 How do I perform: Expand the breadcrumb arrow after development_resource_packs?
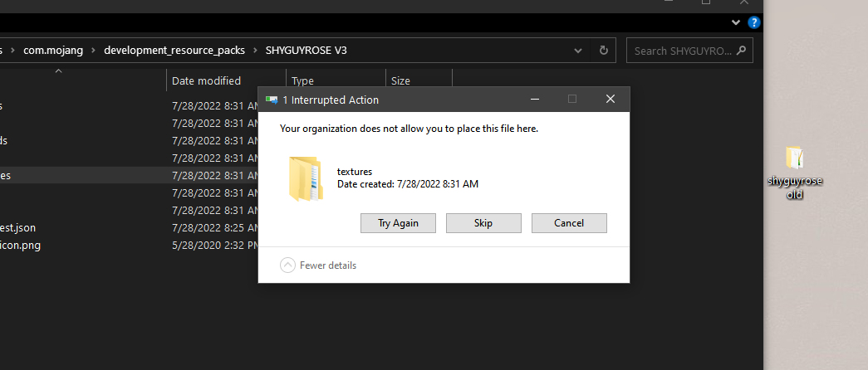(x=256, y=51)
